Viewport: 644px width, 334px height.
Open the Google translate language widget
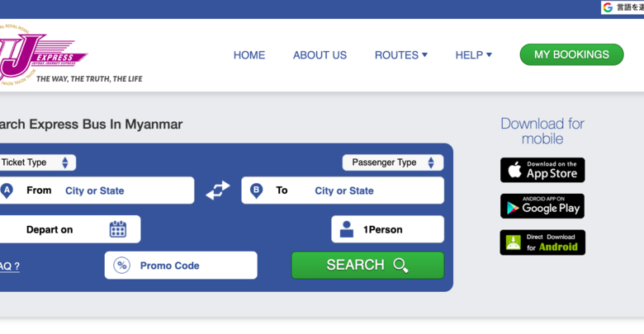point(623,7)
